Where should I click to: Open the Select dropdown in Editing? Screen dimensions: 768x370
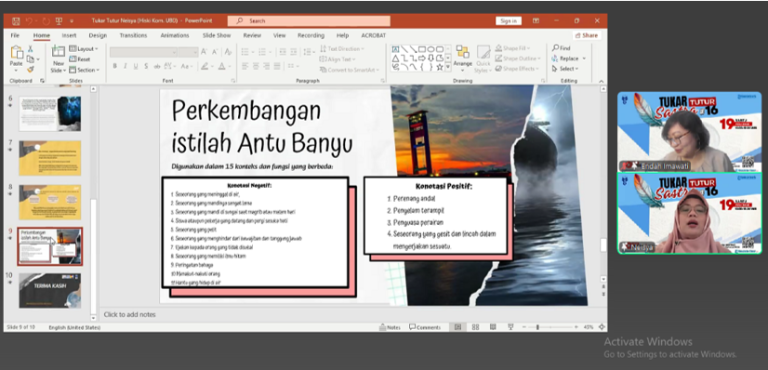tap(565, 69)
